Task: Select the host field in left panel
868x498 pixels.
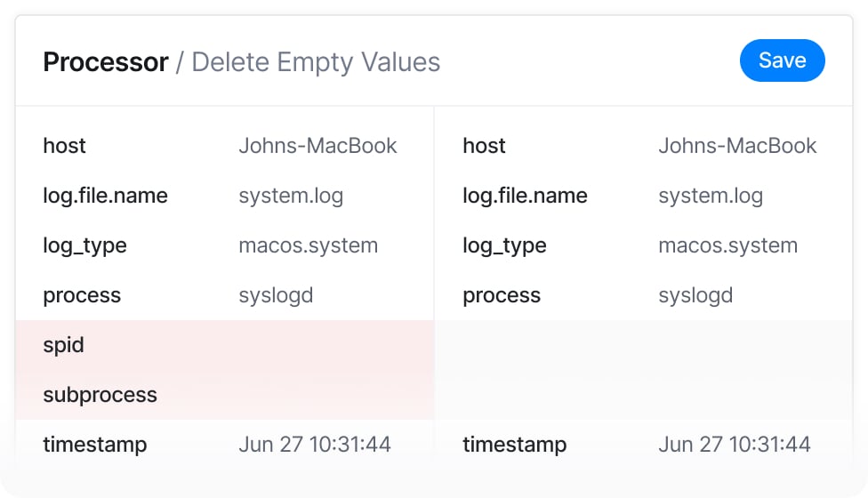Action: [x=65, y=146]
